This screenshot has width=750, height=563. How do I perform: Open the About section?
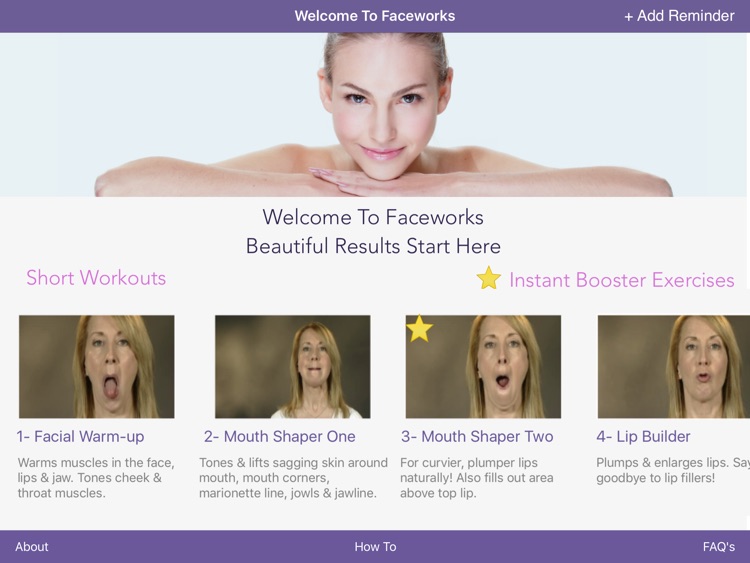click(32, 547)
